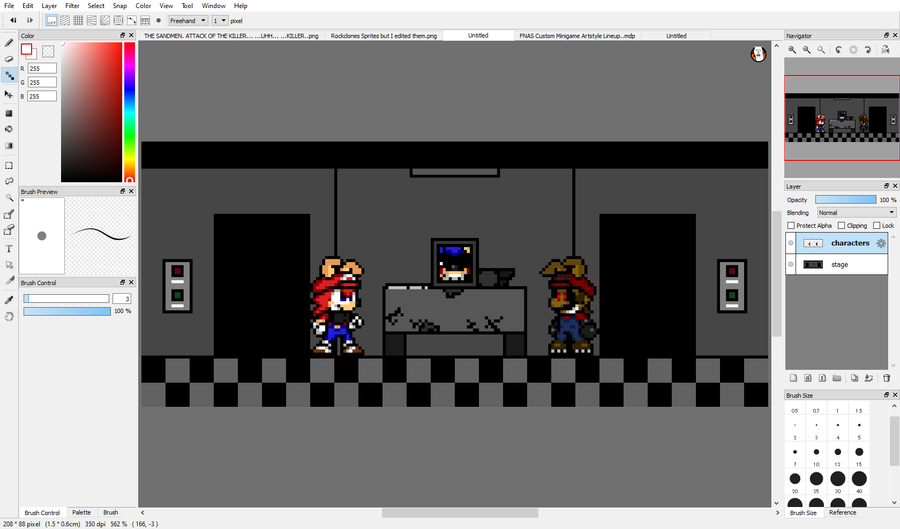This screenshot has width=900, height=529.
Task: Add an 8-bit layer
Action: pyautogui.click(x=808, y=378)
